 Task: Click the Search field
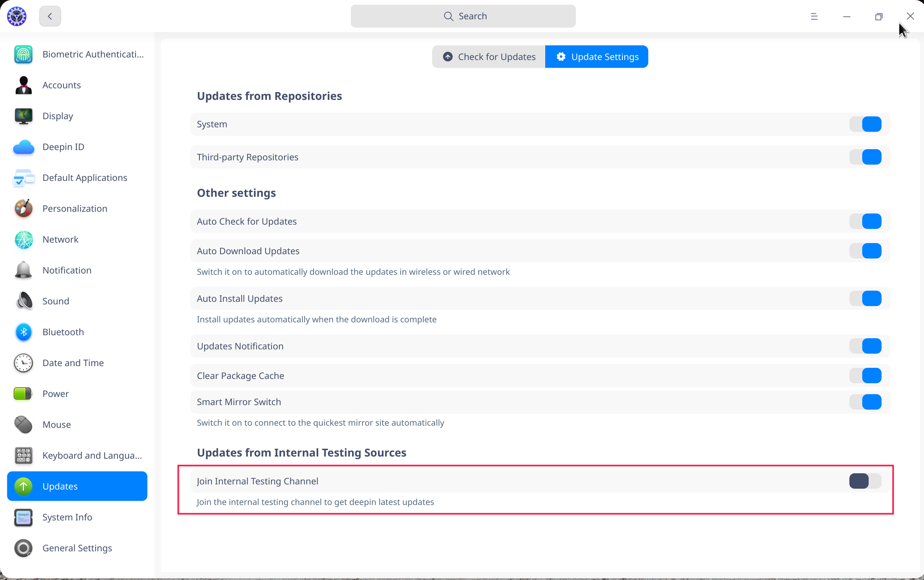coord(463,16)
